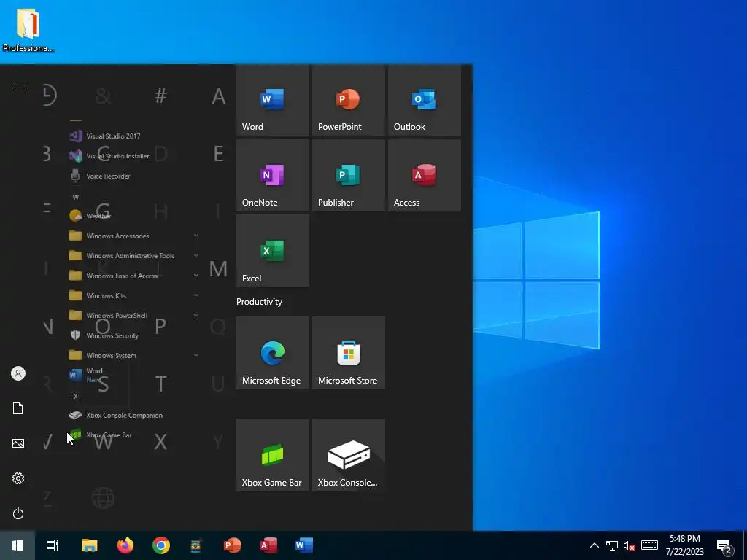This screenshot has width=747, height=560.
Task: Open PowerPoint icon on the taskbar
Action: click(233, 545)
